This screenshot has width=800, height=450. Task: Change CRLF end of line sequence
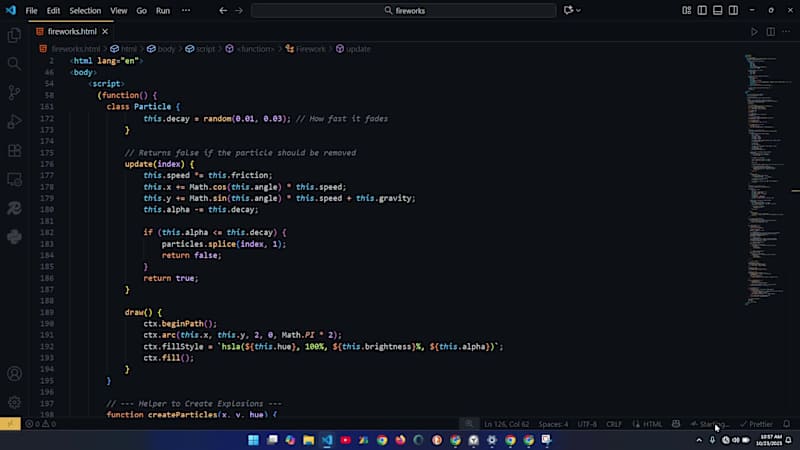pos(614,424)
